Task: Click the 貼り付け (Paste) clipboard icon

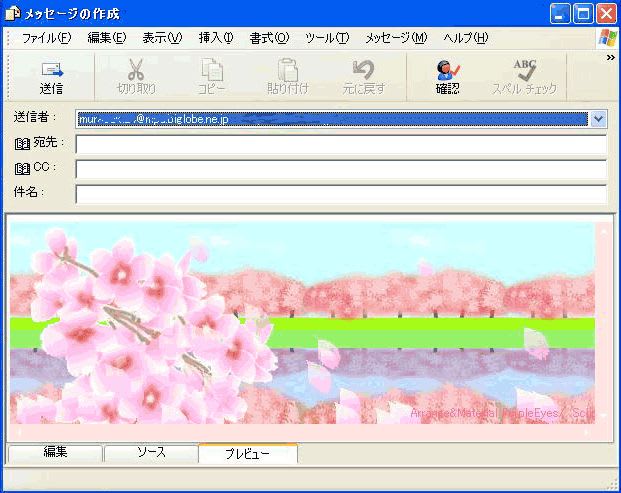Action: (287, 70)
